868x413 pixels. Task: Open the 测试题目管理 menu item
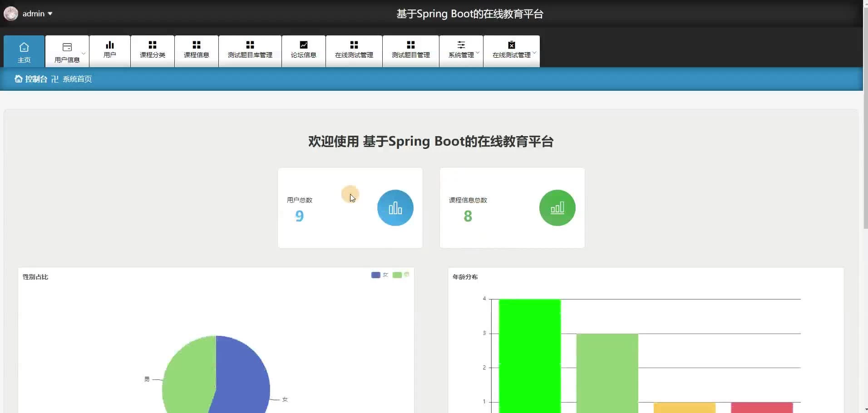click(x=411, y=51)
